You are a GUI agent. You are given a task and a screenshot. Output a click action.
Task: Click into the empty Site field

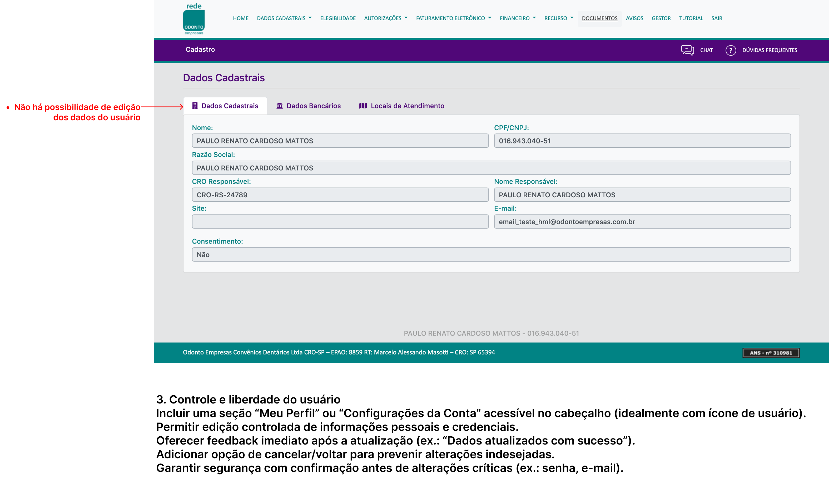(x=340, y=221)
